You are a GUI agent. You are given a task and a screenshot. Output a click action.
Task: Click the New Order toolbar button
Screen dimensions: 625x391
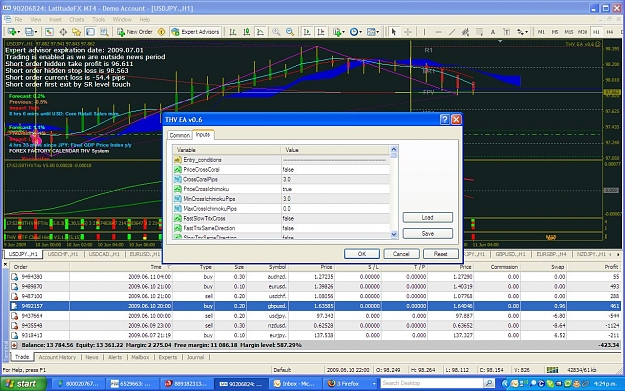point(135,32)
